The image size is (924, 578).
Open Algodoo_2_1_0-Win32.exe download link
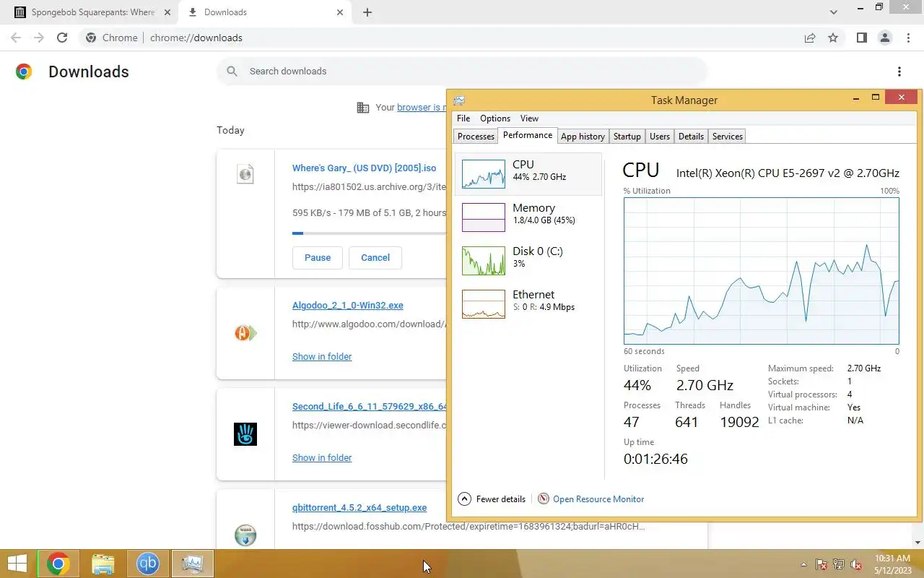click(x=348, y=306)
